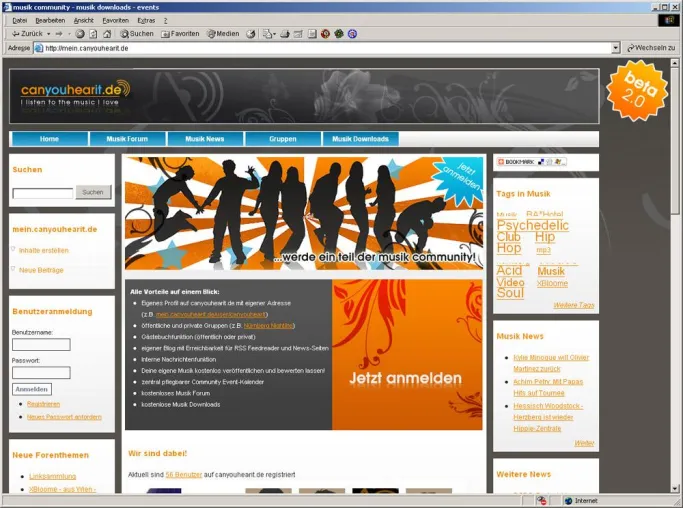Click the jetzt anmelden blue starburst badge

[x=460, y=179]
